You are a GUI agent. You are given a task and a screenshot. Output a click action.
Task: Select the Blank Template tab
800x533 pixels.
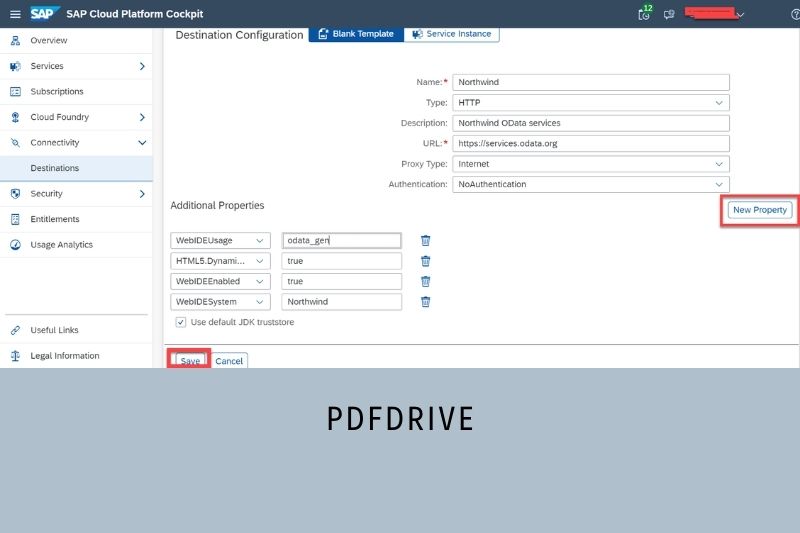[356, 34]
